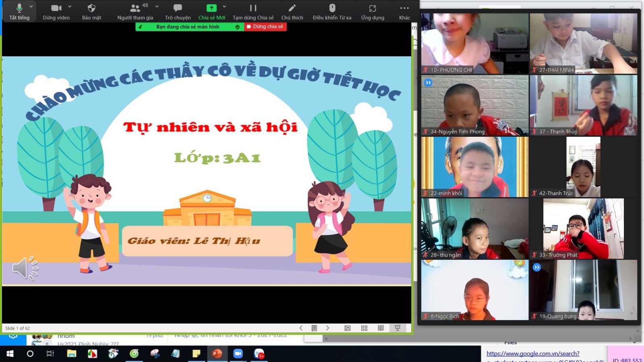Switch to Slide Sorter view
The image size is (644, 362).
364,328
